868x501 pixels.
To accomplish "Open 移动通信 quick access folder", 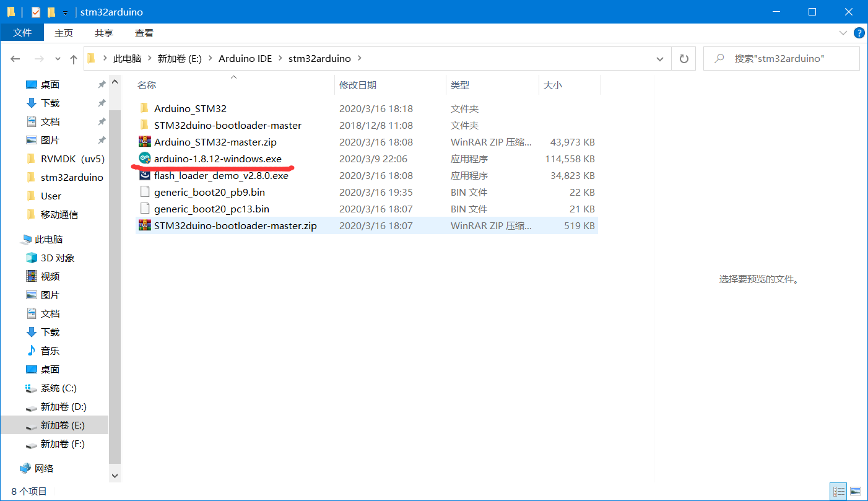I will [x=59, y=215].
